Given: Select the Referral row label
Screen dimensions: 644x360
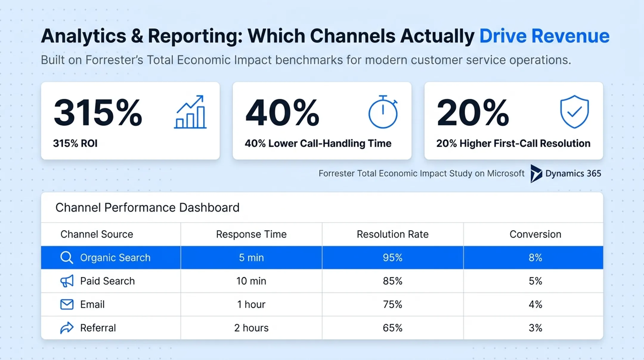Looking at the screenshot, I should (x=98, y=328).
